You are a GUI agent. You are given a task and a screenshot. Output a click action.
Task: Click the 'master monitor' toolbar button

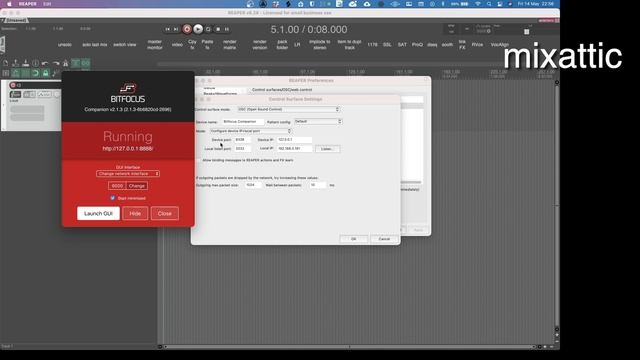click(x=155, y=44)
